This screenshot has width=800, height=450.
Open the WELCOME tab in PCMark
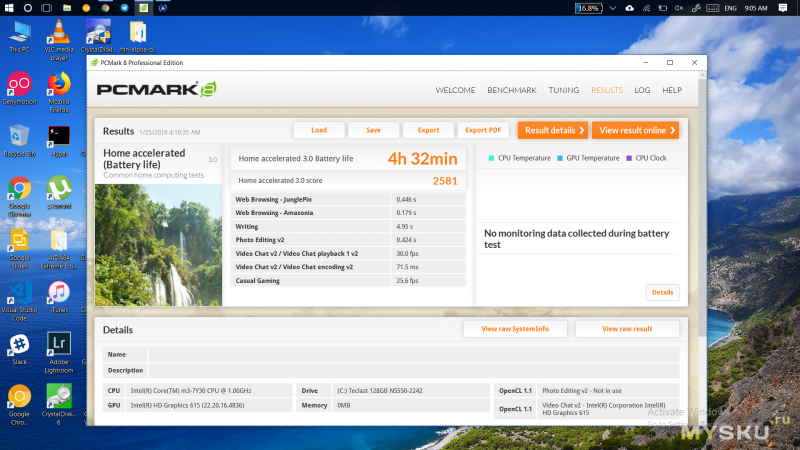455,90
